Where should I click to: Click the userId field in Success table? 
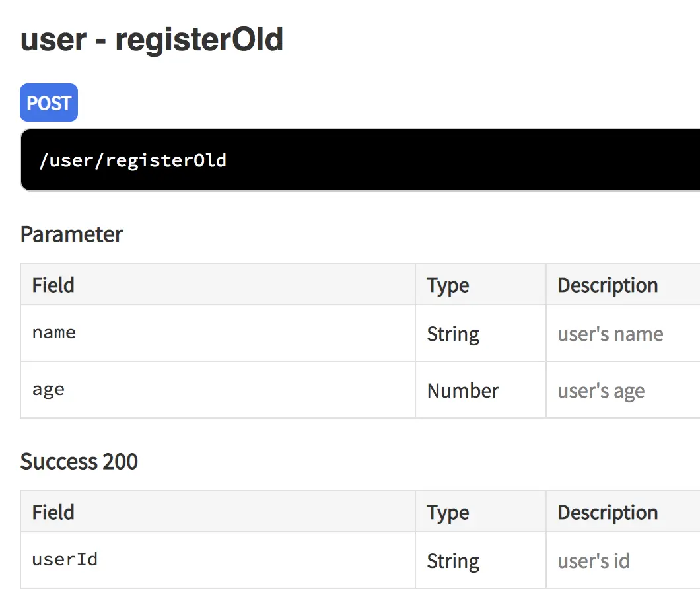[x=65, y=560]
